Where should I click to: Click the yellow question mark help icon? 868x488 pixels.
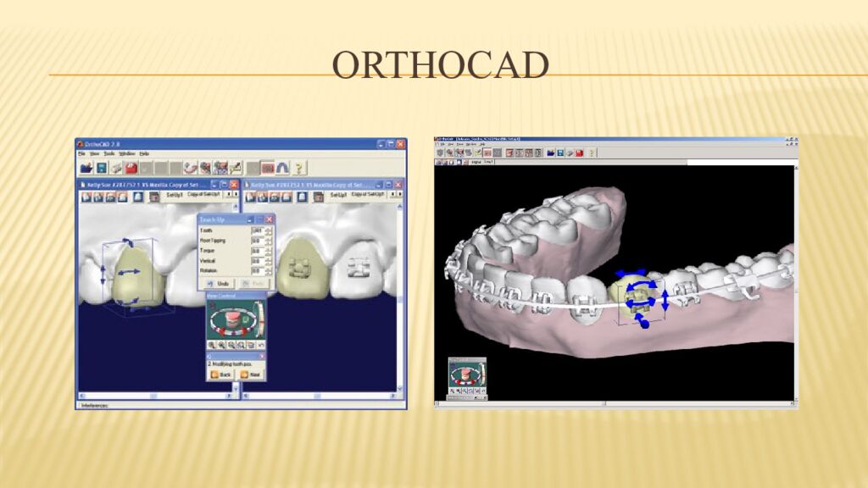point(298,168)
